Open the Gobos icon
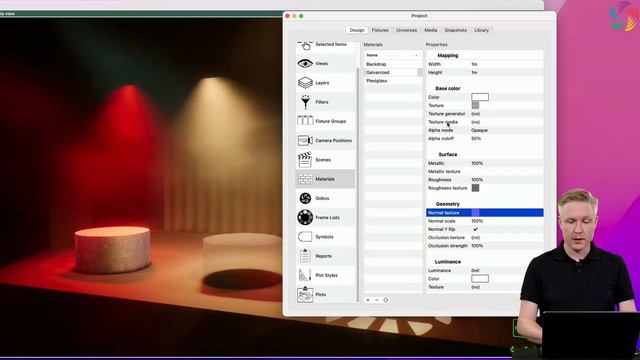This screenshot has height=360, width=640. pos(305,198)
